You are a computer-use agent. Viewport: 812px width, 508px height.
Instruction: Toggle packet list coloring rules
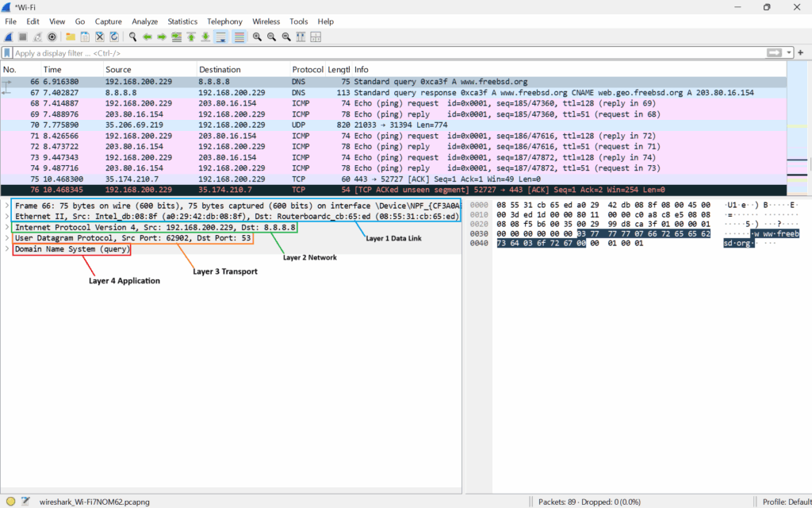click(x=239, y=37)
